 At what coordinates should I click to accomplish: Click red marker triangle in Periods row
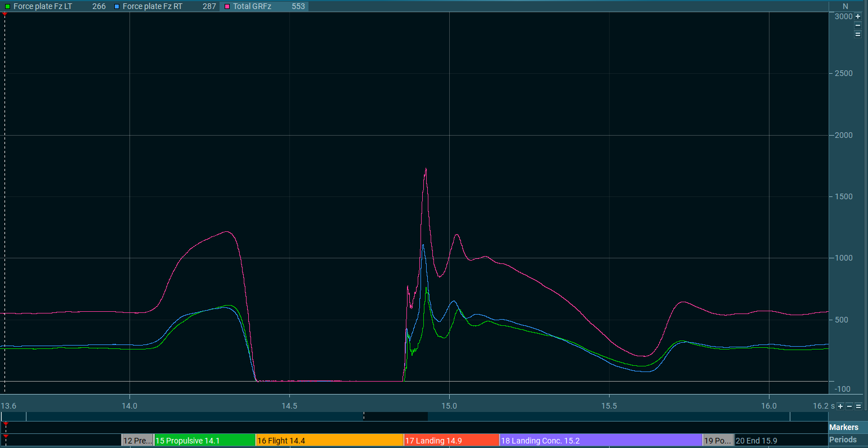(x=6, y=436)
